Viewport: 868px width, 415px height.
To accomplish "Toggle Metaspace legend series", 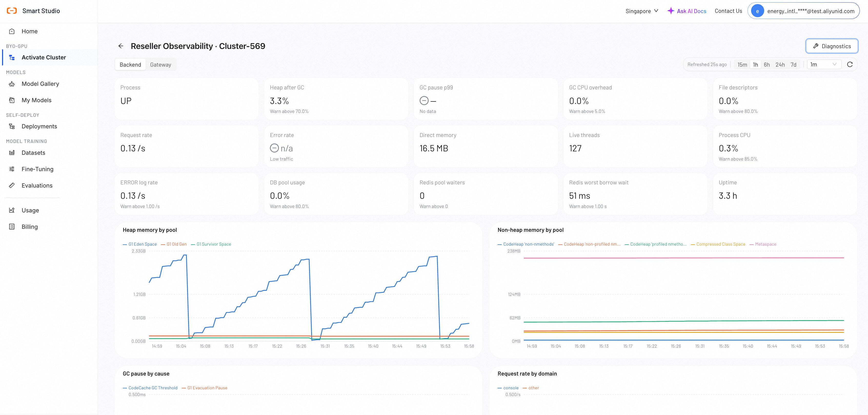I will click(x=763, y=244).
